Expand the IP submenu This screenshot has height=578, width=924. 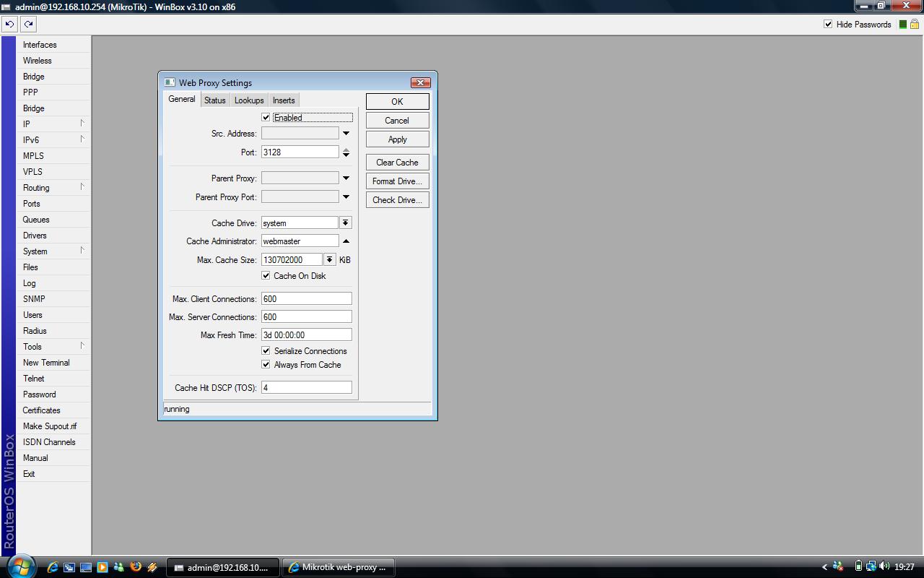[82, 123]
